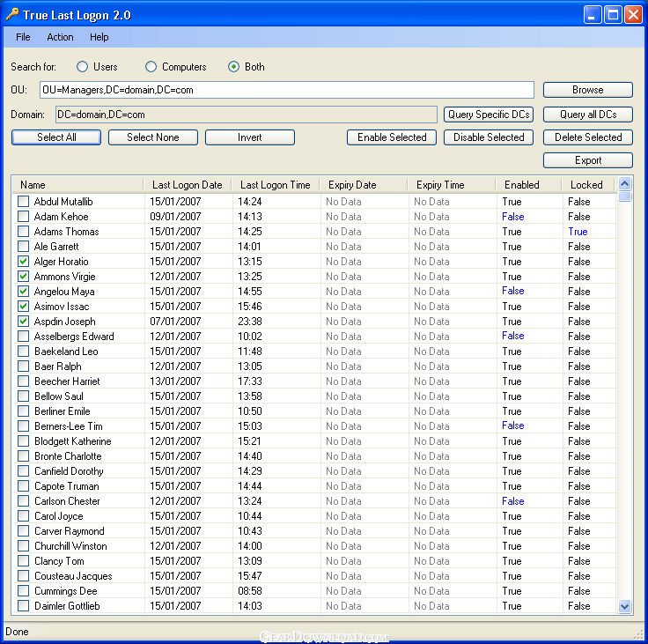Uncheck the box for Aspdin Joseph
Viewport: 648px width, 644px height.
tap(23, 322)
